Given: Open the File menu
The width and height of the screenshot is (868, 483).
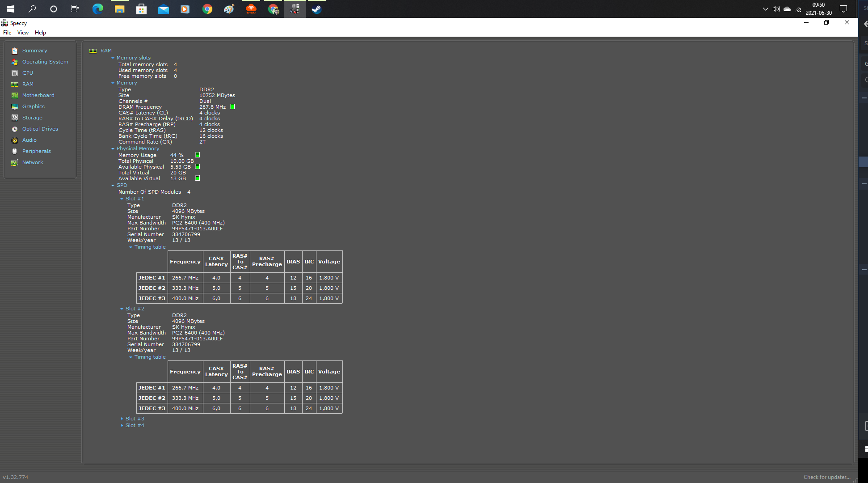Looking at the screenshot, I should 7,33.
